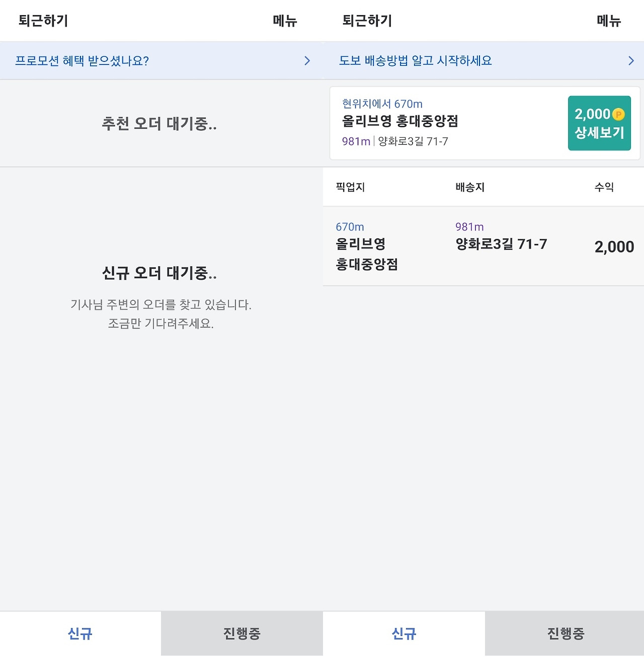Click the 수익 column header

click(604, 187)
